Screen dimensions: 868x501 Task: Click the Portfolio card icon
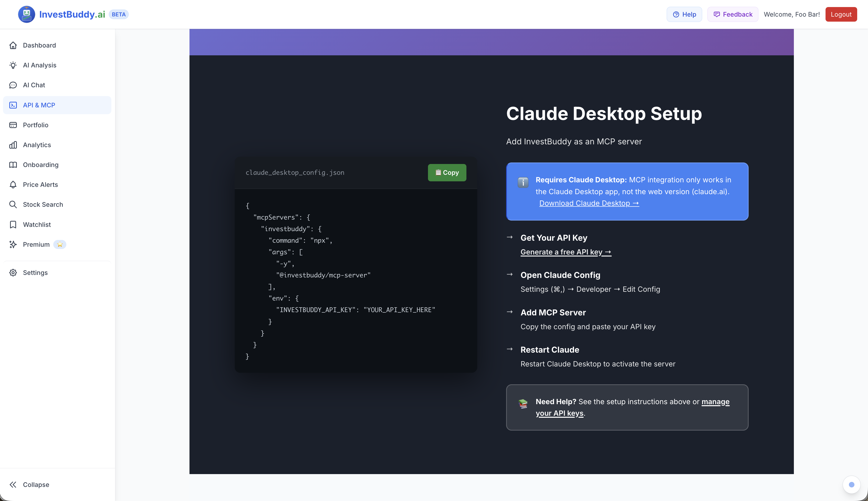(x=13, y=125)
